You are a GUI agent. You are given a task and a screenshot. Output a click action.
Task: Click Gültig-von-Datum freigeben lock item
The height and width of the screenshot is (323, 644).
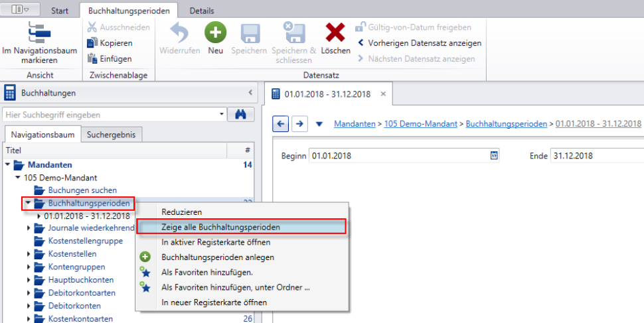point(413,27)
